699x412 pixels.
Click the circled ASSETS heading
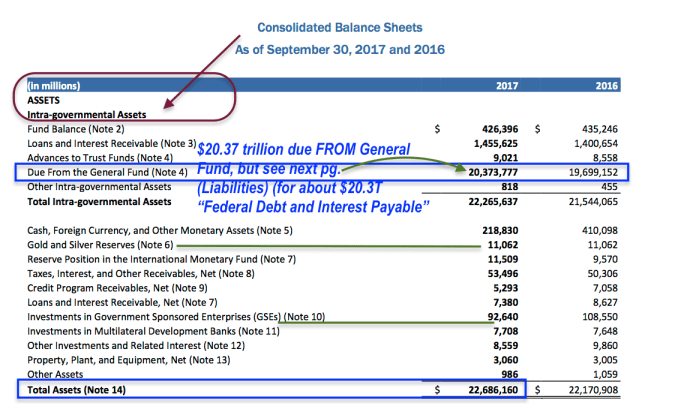(x=47, y=101)
